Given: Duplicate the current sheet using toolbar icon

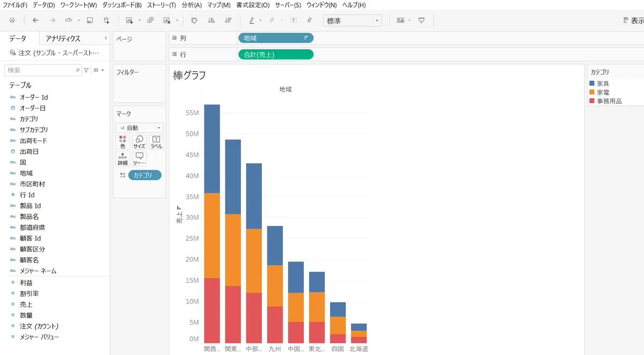Looking at the screenshot, I should 150,20.
